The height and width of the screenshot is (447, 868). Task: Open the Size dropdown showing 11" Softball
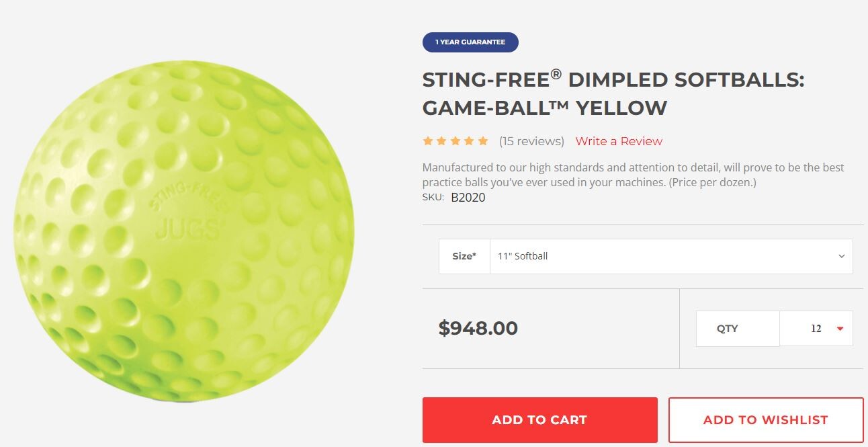click(670, 256)
